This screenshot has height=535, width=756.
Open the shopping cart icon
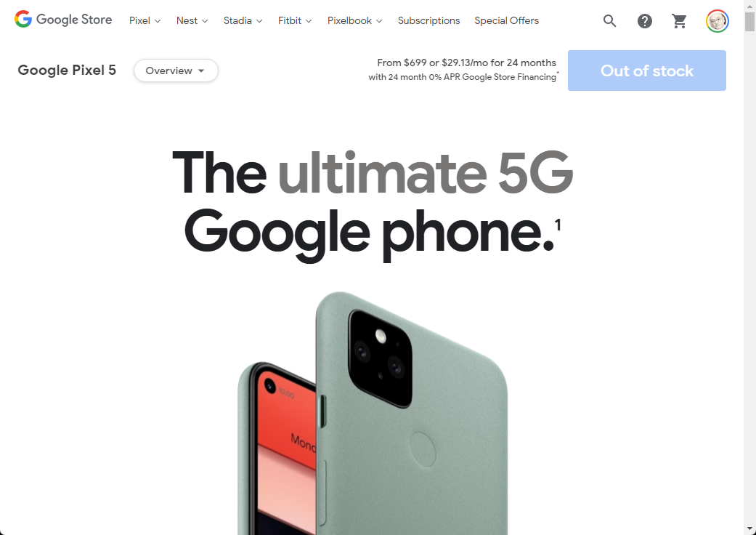pos(679,21)
